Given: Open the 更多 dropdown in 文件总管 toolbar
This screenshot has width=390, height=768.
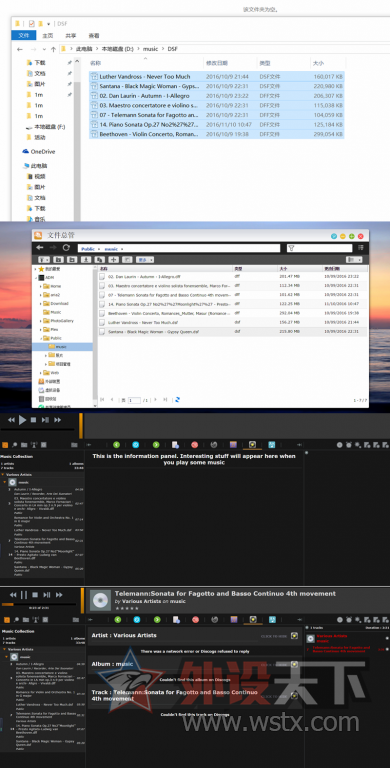Looking at the screenshot, I should point(146,260).
